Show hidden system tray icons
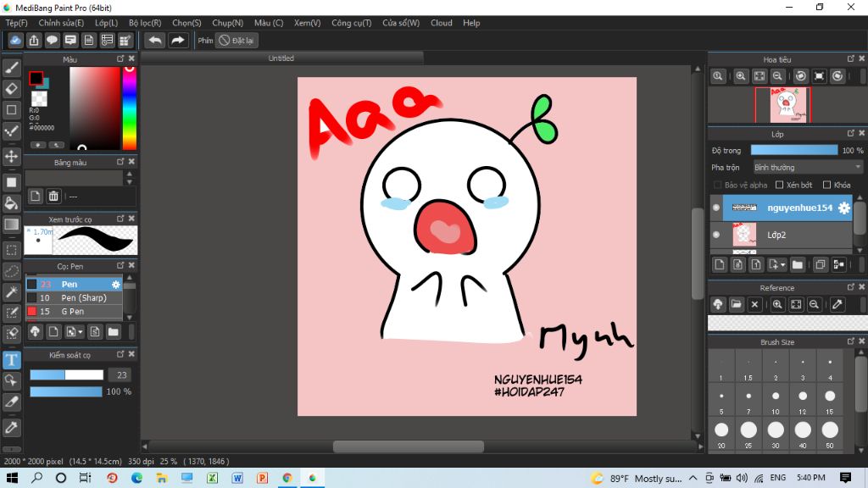This screenshot has height=488, width=868. (x=693, y=478)
